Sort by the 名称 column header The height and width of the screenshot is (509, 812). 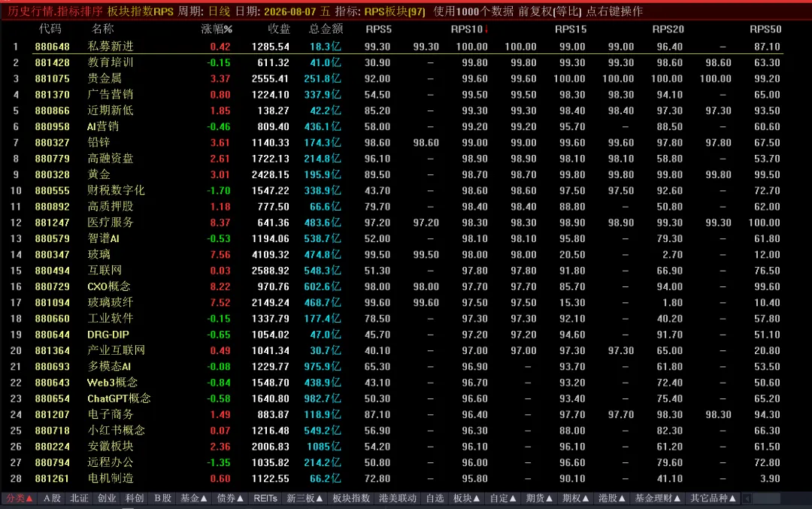tap(102, 29)
